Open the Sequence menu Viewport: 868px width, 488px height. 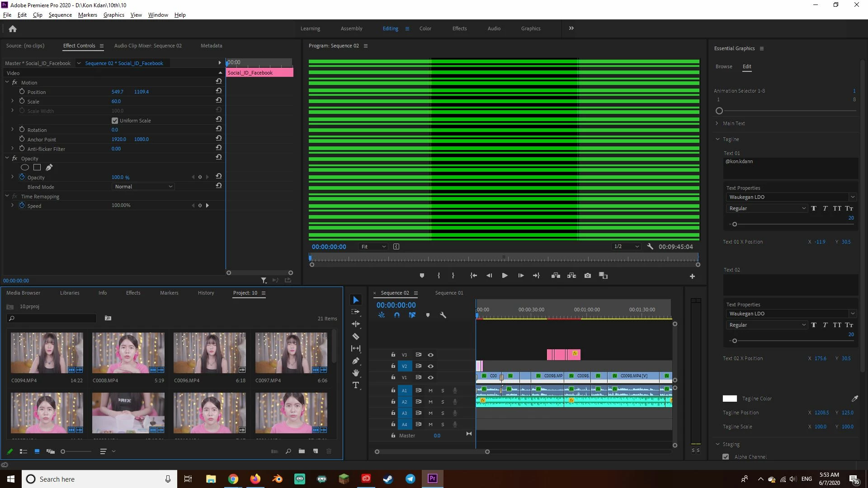pyautogui.click(x=60, y=15)
